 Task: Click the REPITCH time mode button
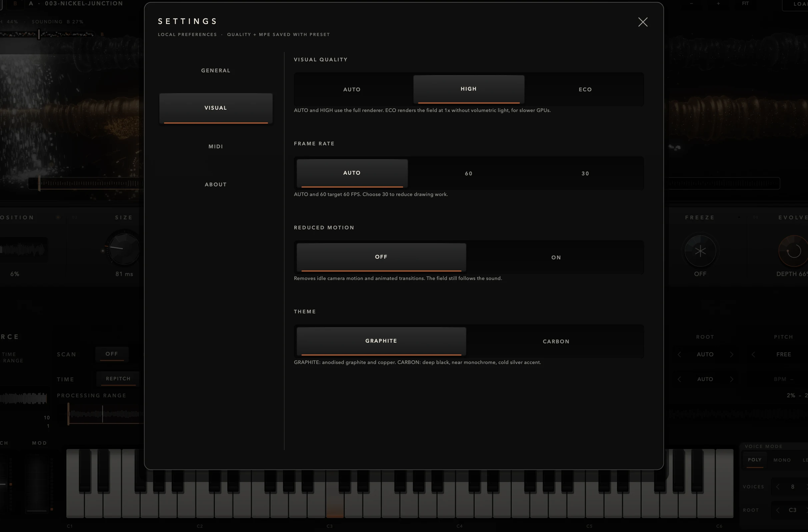click(x=118, y=379)
